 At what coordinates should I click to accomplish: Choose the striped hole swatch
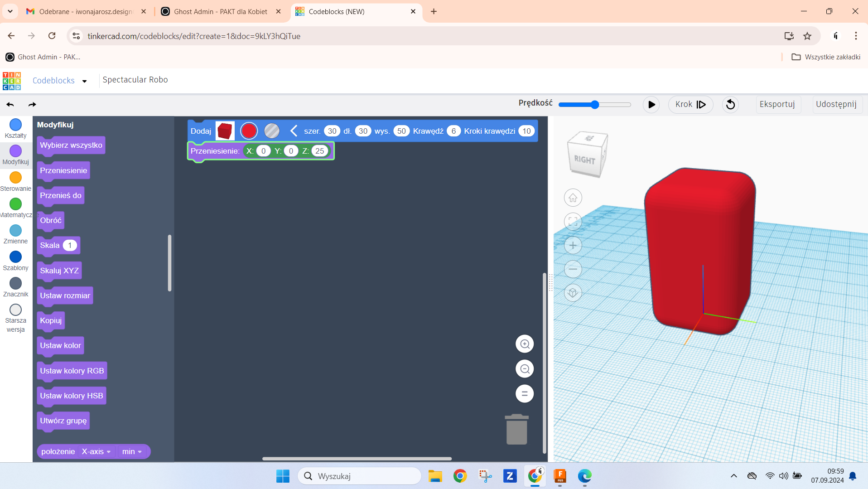tap(272, 131)
